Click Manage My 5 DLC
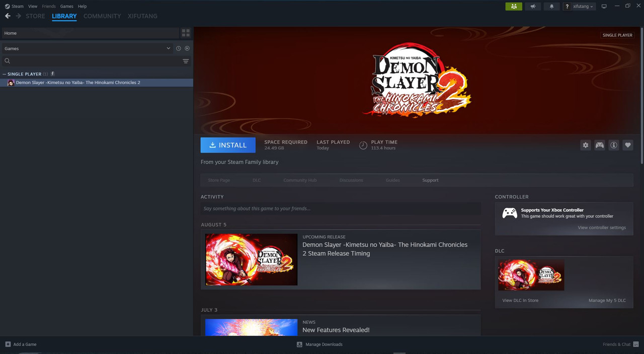The width and height of the screenshot is (644, 354). pos(607,301)
